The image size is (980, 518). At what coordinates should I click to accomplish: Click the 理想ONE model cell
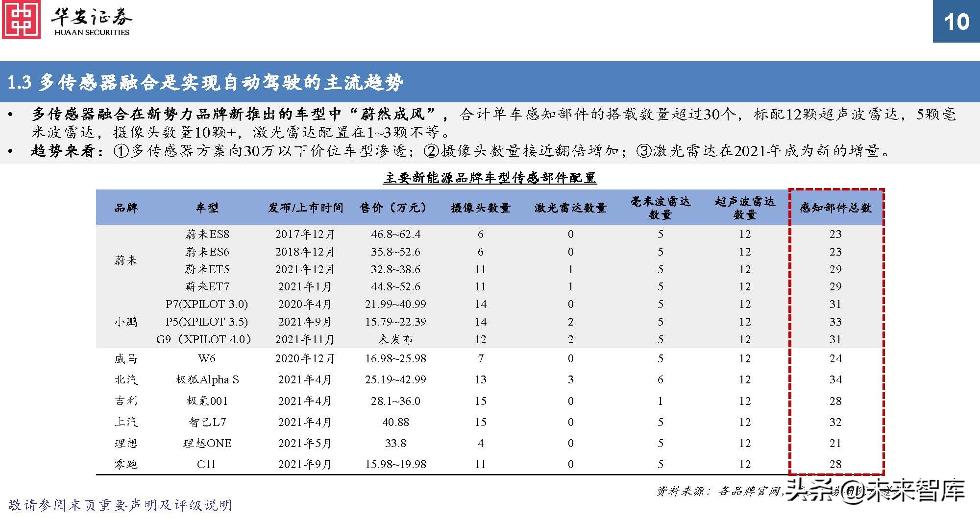coord(207,443)
